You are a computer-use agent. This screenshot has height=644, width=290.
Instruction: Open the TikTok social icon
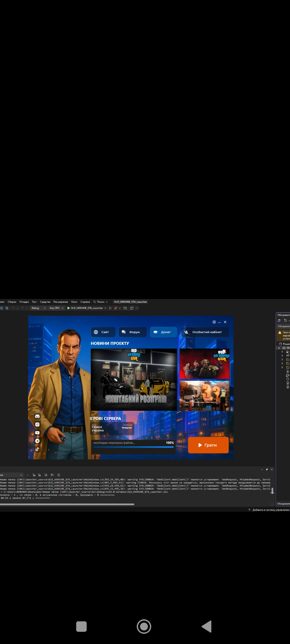point(37,449)
